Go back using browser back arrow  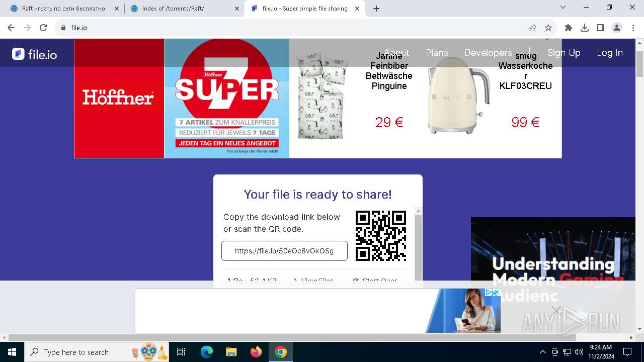click(11, 28)
